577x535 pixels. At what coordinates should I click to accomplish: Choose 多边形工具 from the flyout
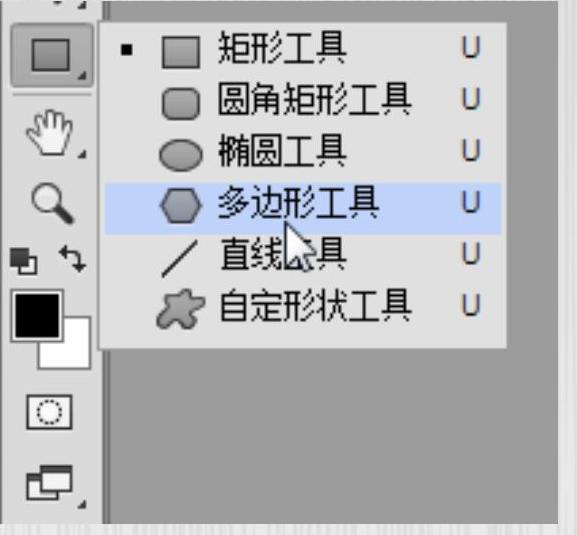[302, 208]
